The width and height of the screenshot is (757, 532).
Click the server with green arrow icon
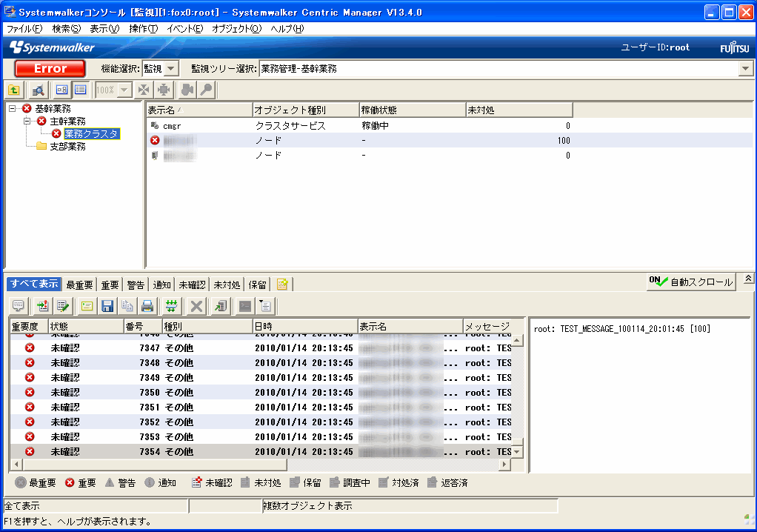tap(221, 305)
